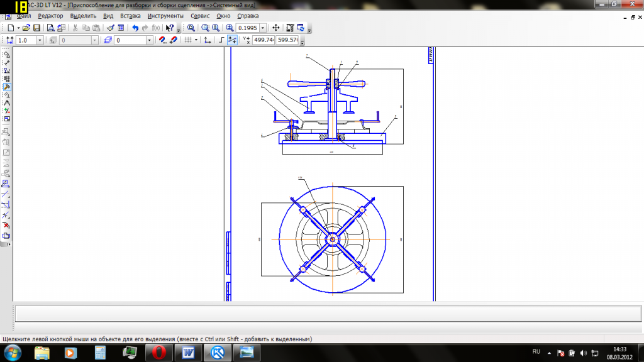Click the Open file folder icon

26,28
